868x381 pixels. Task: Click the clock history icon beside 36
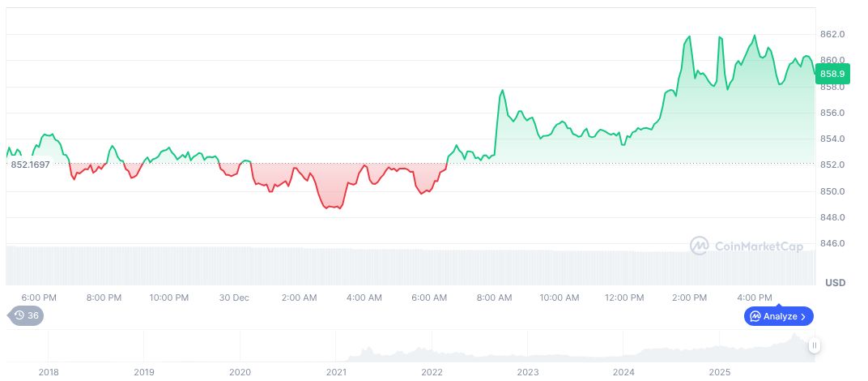coord(19,316)
